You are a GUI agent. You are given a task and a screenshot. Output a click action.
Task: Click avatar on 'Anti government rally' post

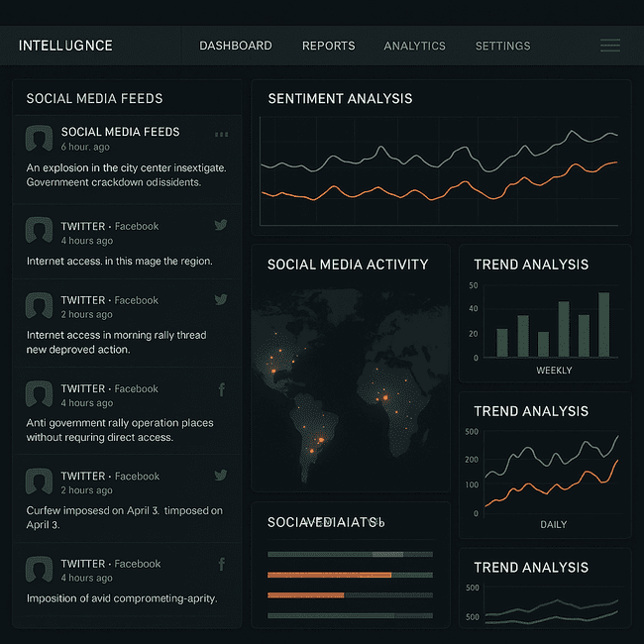(x=39, y=393)
